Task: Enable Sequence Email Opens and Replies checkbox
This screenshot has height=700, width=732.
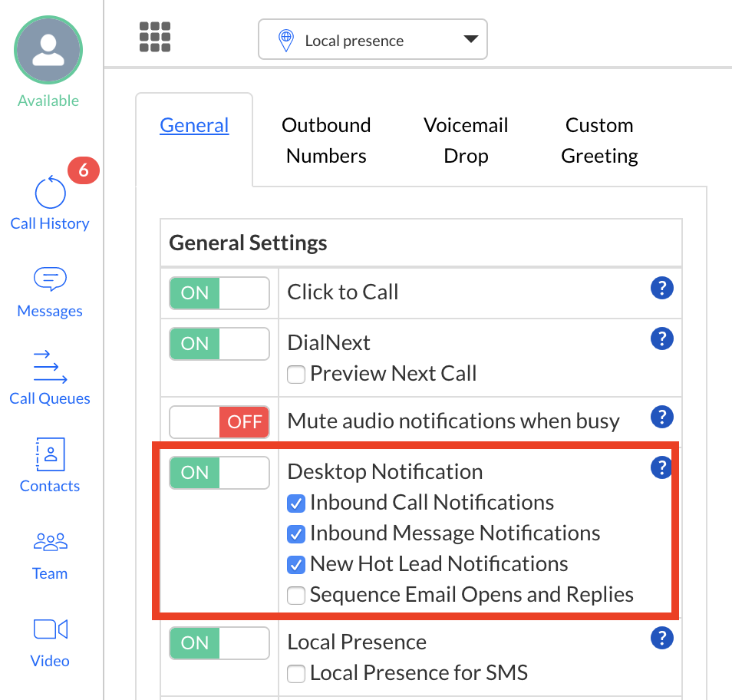Action: click(296, 596)
